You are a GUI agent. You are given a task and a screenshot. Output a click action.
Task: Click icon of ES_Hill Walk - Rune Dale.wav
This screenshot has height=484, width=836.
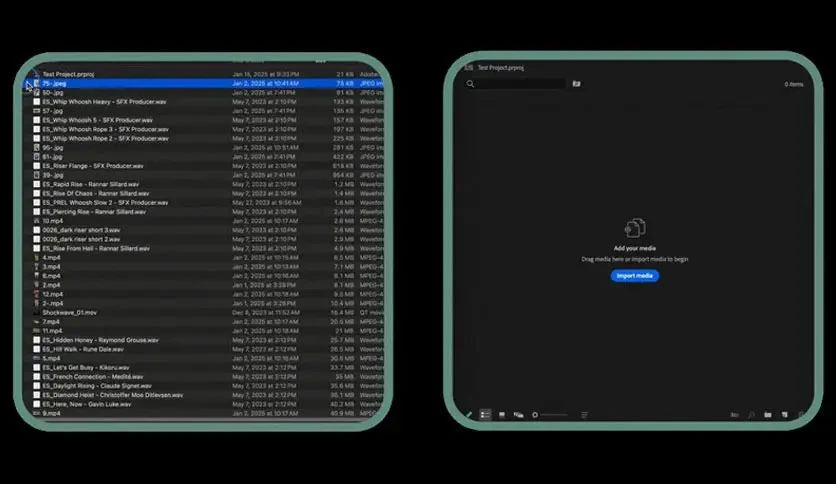point(37,349)
